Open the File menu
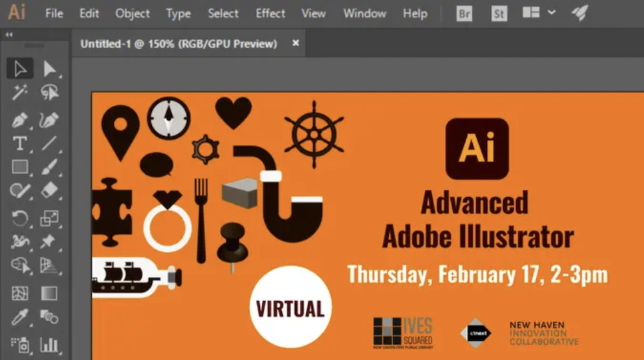644x360 pixels. [x=54, y=13]
